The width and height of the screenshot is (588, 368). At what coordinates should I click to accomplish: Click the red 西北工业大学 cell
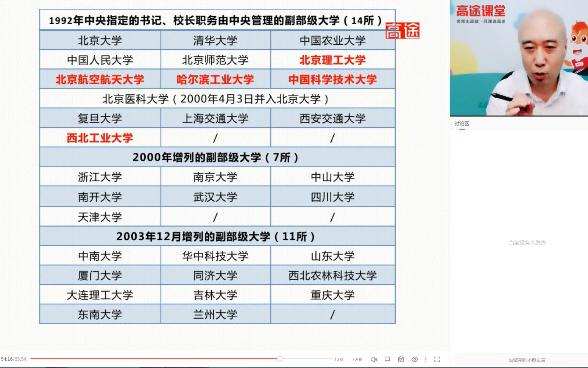click(100, 137)
